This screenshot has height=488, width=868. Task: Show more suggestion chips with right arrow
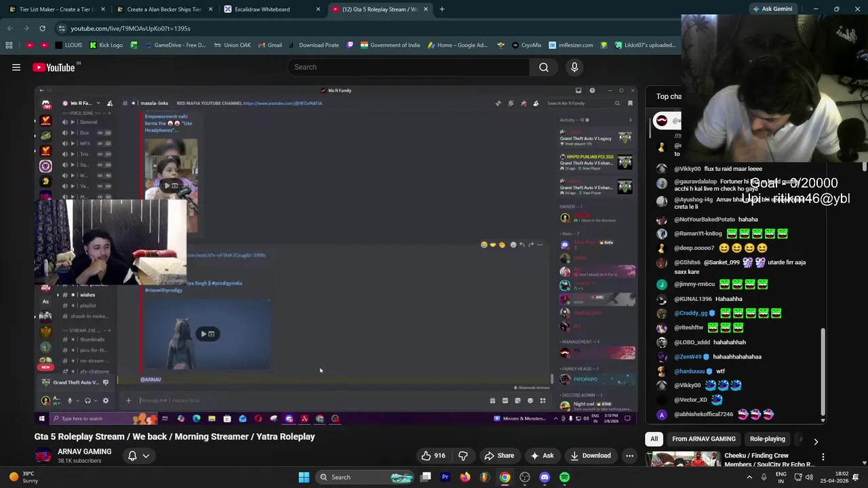(816, 442)
